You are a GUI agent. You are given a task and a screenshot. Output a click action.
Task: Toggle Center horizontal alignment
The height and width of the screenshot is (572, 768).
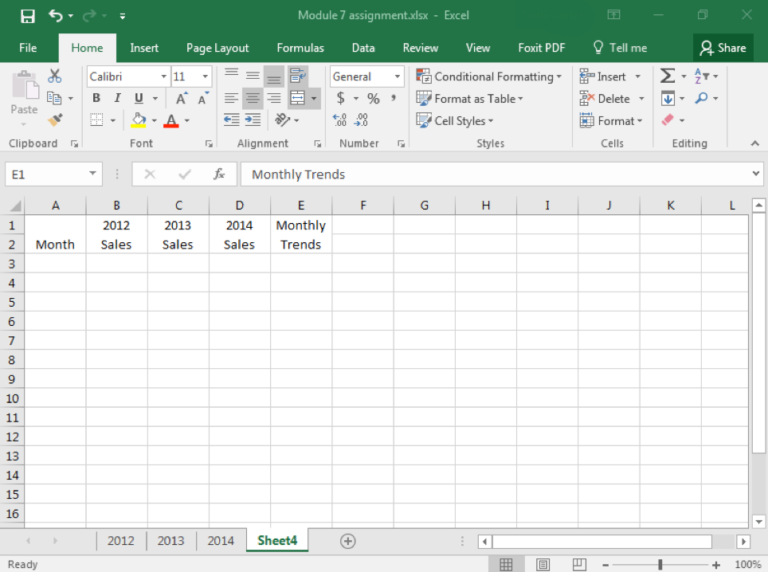pos(253,98)
